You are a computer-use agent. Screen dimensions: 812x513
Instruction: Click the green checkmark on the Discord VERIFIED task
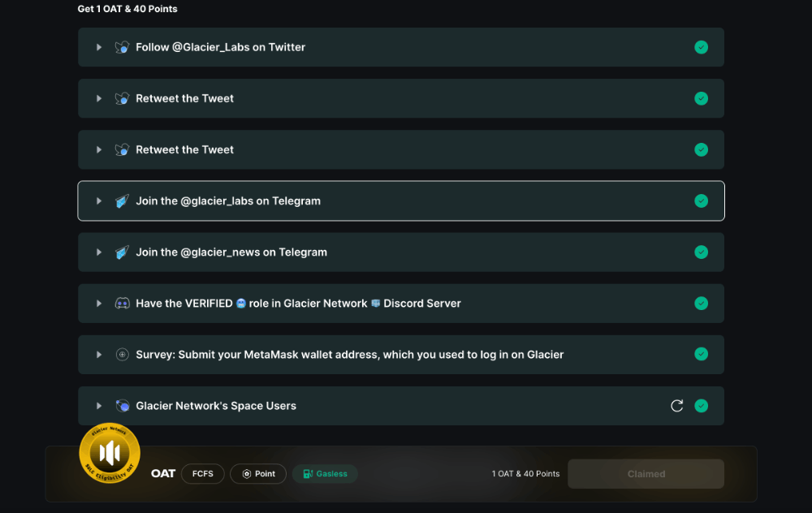coord(702,304)
